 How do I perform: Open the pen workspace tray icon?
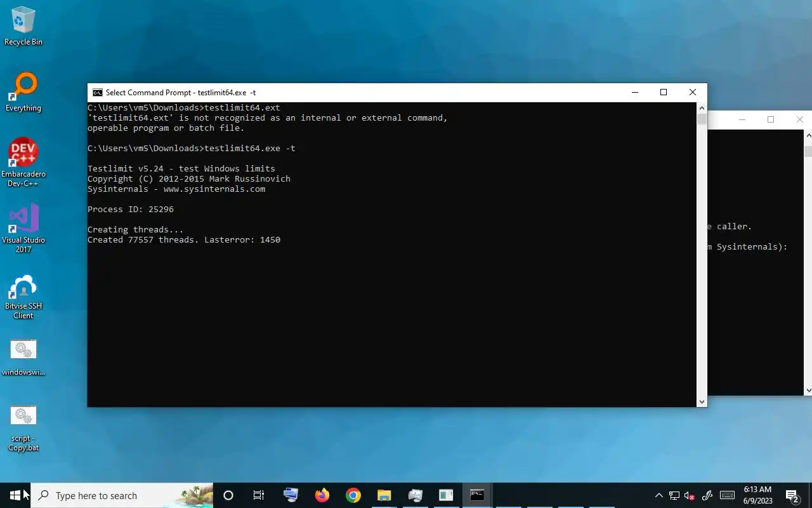coord(707,495)
